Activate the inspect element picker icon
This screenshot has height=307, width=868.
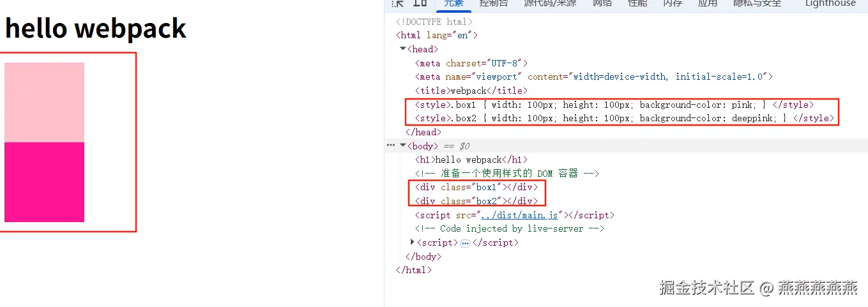[x=397, y=3]
